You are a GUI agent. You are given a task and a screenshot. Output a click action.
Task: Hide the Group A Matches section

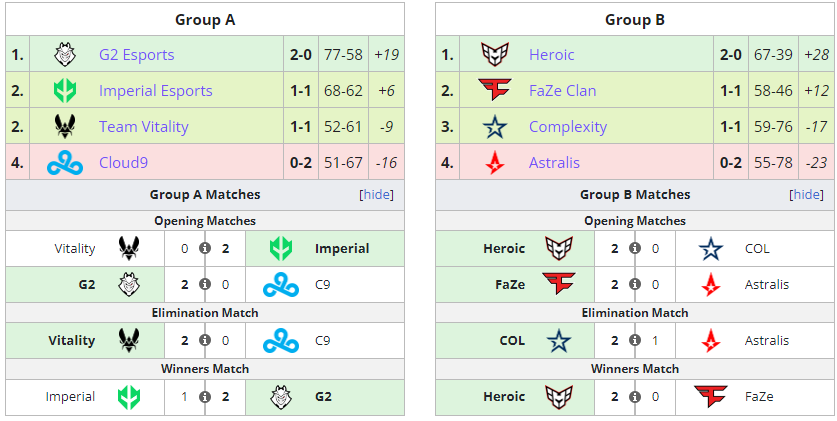coord(377,195)
